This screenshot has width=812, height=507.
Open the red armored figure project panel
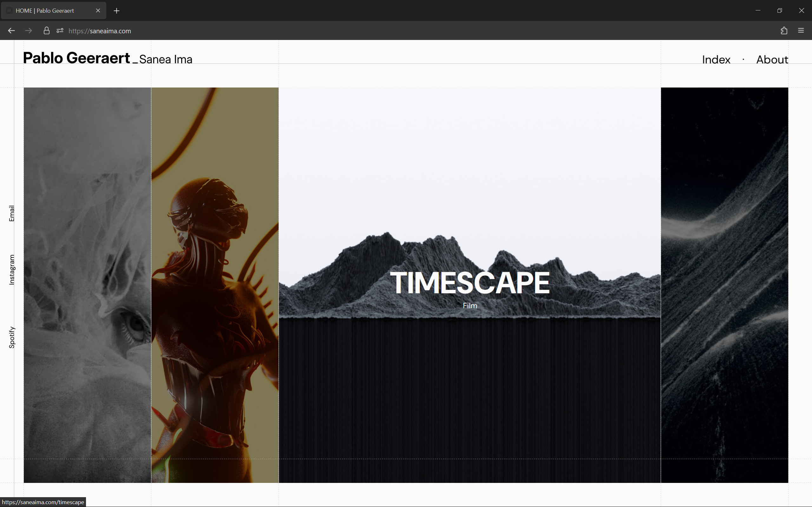click(215, 285)
